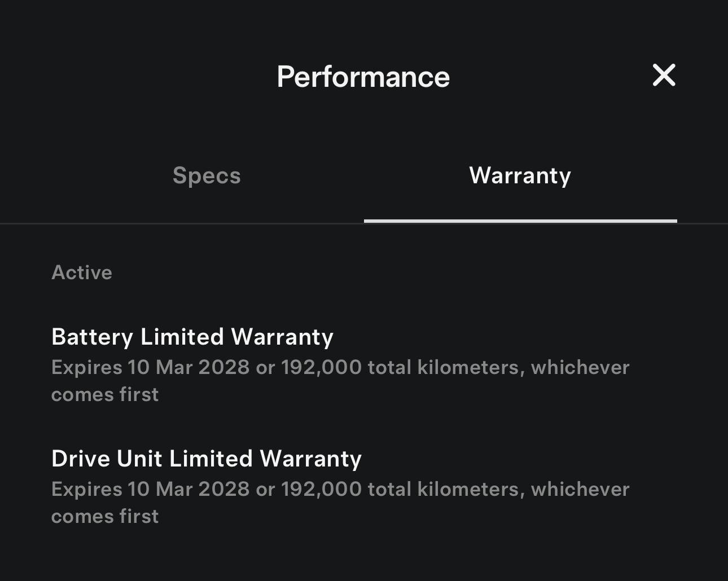This screenshot has width=728, height=581.
Task: Click the 192,000 figure under Drive Unit Limited Warranty
Action: [x=321, y=489]
